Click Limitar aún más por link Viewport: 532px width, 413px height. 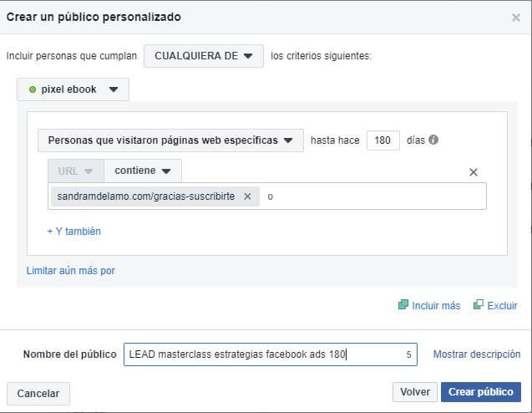[71, 271]
